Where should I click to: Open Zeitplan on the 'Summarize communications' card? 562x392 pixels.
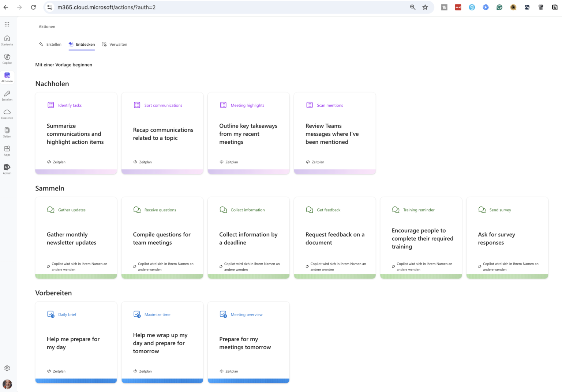click(56, 162)
